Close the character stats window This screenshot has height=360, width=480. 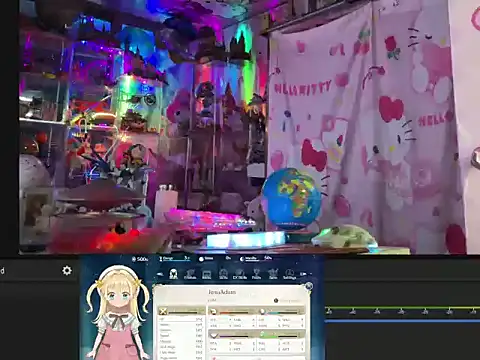click(309, 286)
